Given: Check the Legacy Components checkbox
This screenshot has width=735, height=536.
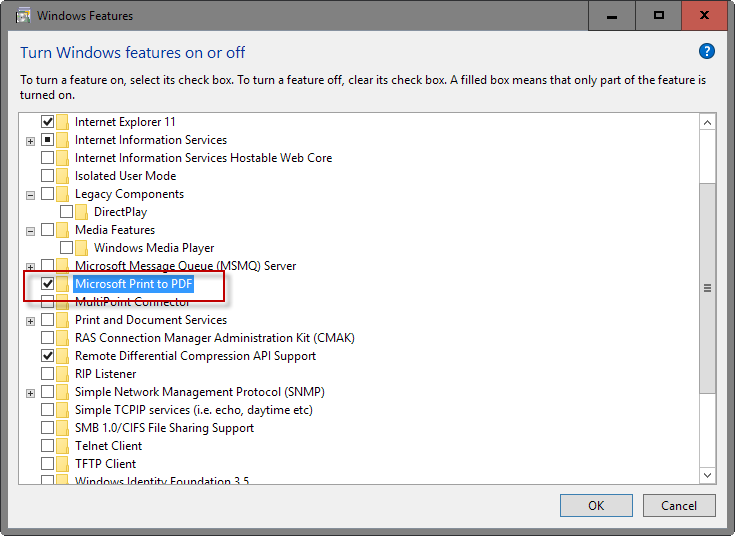Looking at the screenshot, I should coord(47,193).
